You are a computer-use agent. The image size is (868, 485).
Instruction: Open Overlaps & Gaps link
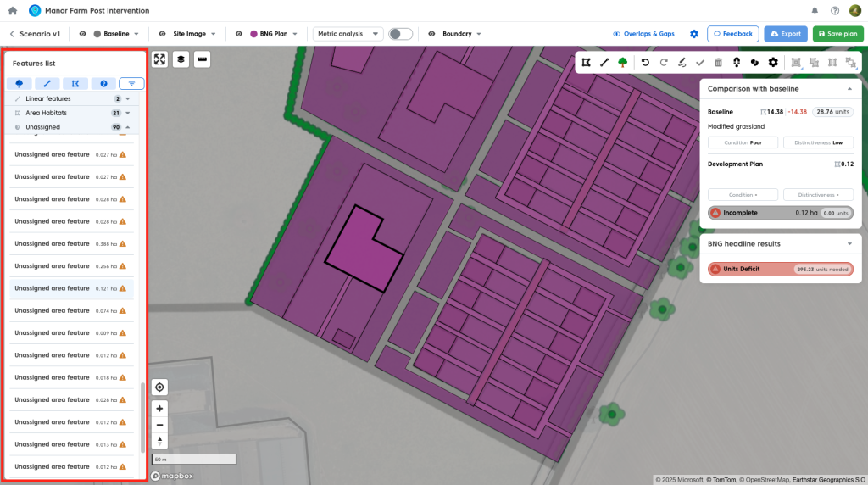point(643,34)
